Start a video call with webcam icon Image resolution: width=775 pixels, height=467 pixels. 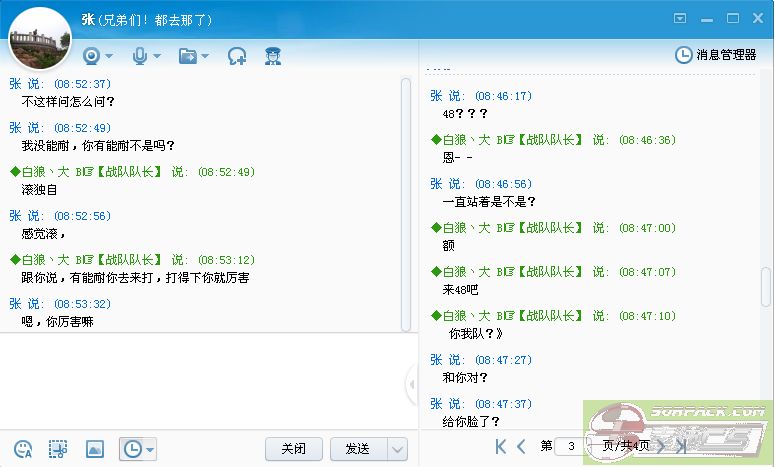92,56
